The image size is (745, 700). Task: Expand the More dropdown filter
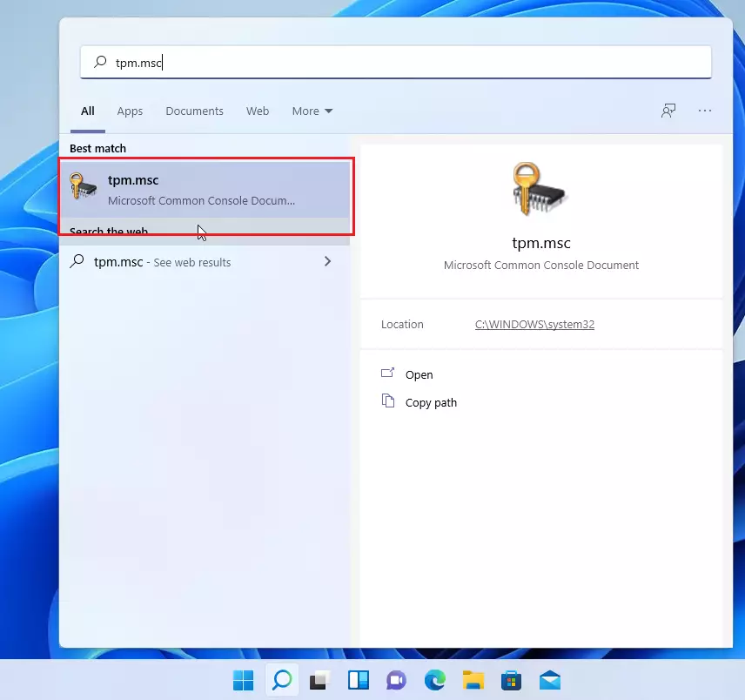312,111
